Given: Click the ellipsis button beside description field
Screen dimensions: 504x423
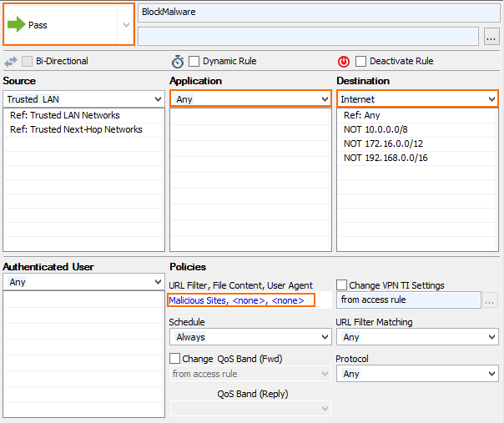Looking at the screenshot, I should pos(491,37).
